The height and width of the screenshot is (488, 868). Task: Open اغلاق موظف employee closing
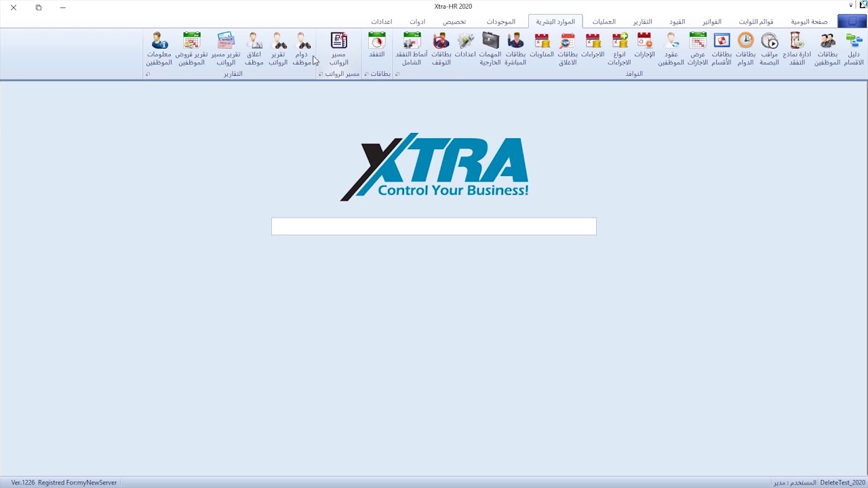(x=254, y=49)
